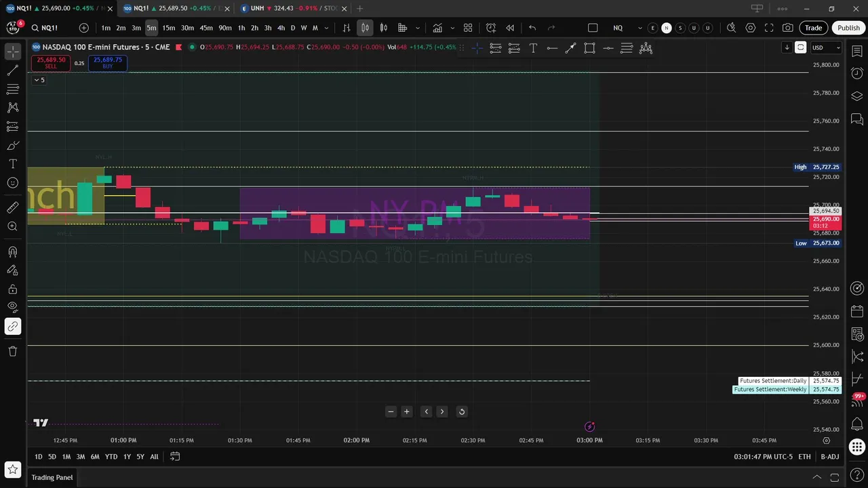Activate the zoom in tool
868x488 pixels.
click(x=12, y=226)
